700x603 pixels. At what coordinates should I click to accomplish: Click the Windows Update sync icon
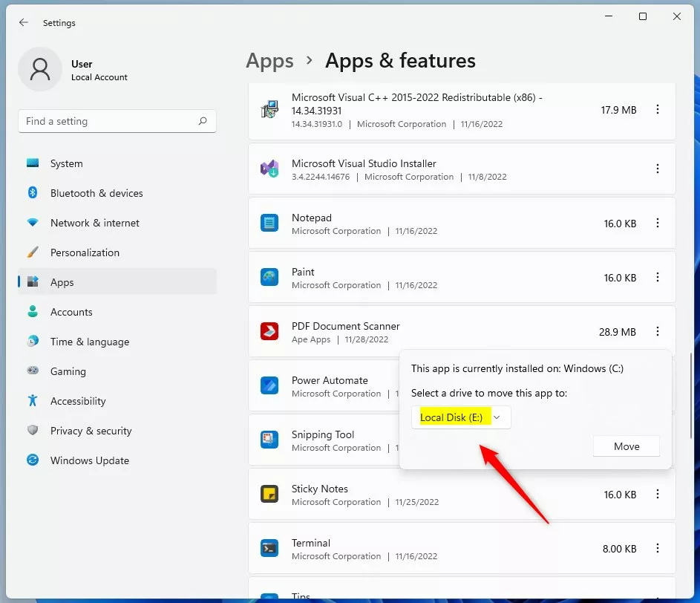click(x=33, y=460)
